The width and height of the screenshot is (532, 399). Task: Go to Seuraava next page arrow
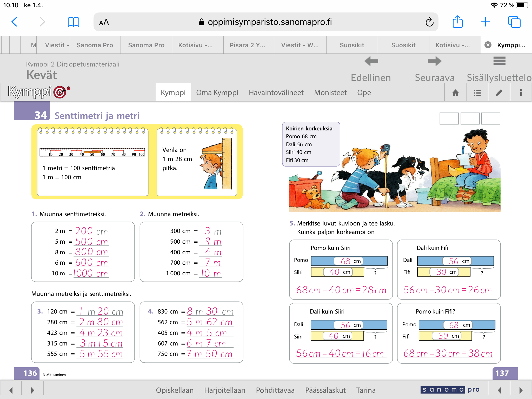434,62
